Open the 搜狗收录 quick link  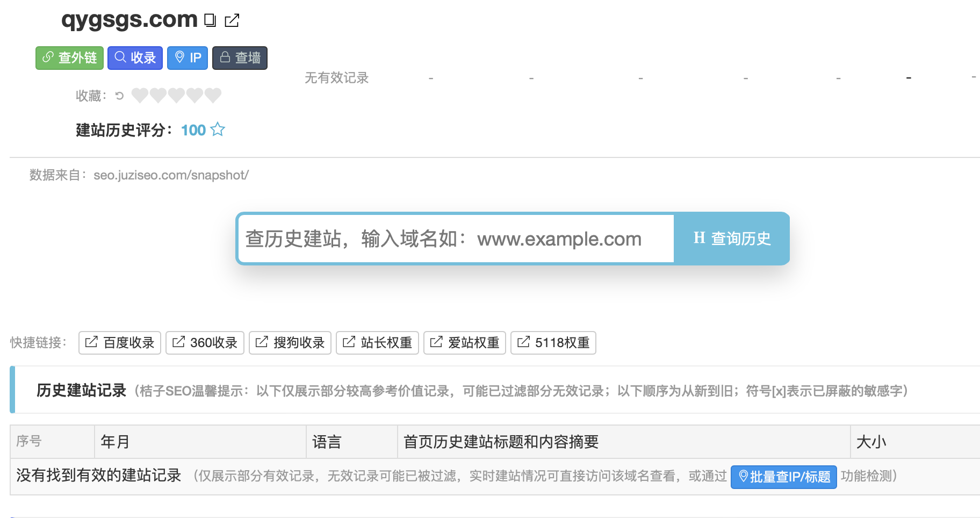[290, 343]
